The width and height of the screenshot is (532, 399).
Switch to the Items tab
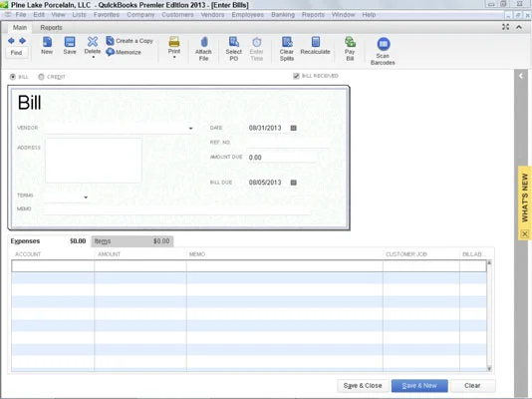pyautogui.click(x=133, y=241)
